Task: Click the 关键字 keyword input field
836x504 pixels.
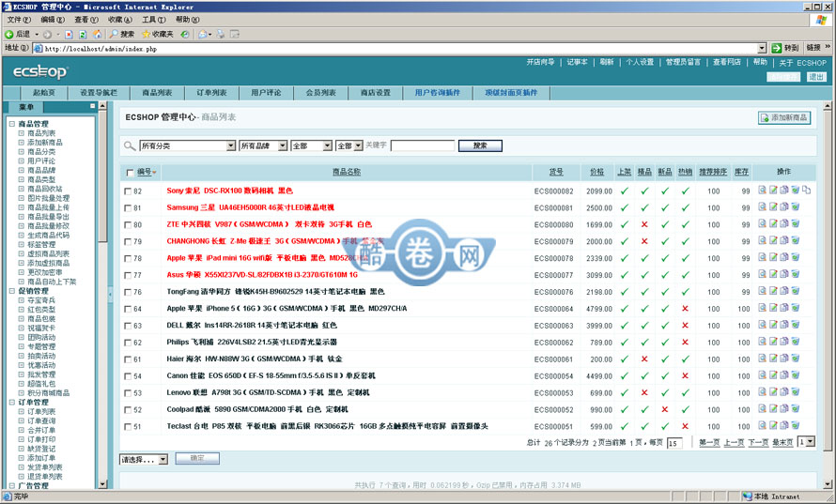Action: pyautogui.click(x=423, y=146)
